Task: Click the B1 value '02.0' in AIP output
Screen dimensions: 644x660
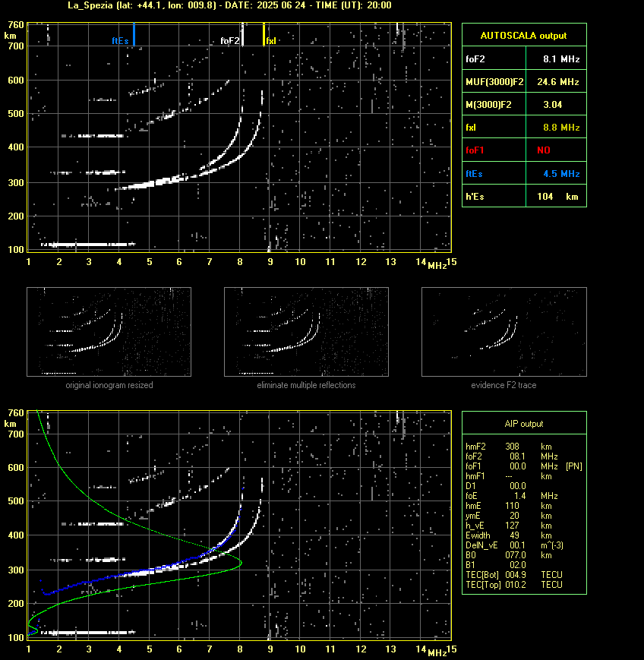Action: point(518,565)
